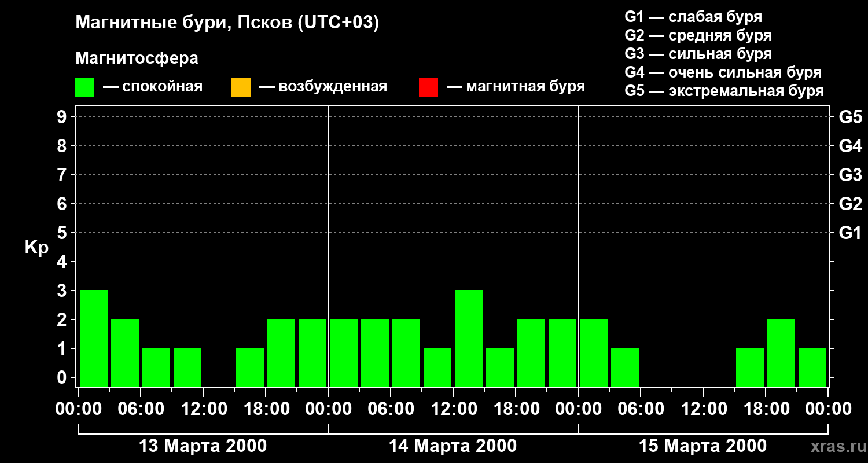This screenshot has width=868, height=463.
Task: Select the line "G5 — экстремальная буря"
Action: click(724, 91)
